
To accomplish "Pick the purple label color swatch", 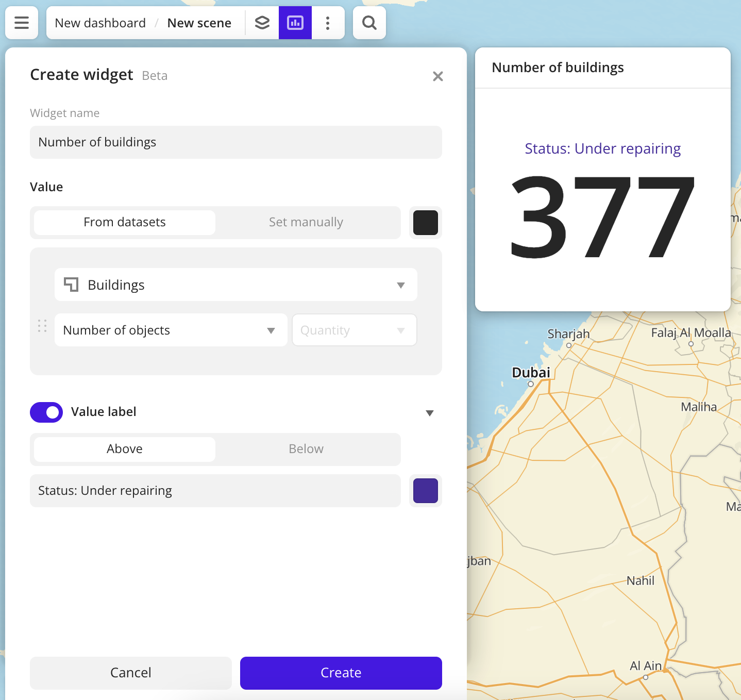I will pyautogui.click(x=426, y=491).
